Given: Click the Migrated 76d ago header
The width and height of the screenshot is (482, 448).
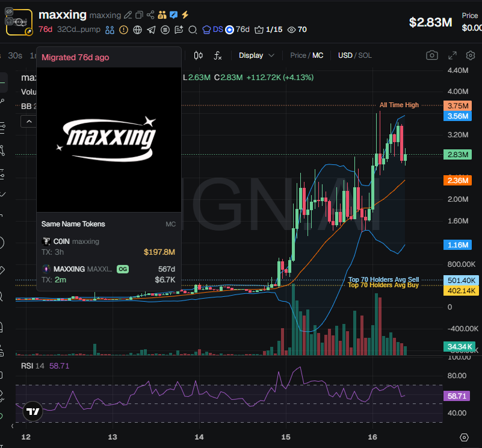Looking at the screenshot, I should pyautogui.click(x=75, y=58).
